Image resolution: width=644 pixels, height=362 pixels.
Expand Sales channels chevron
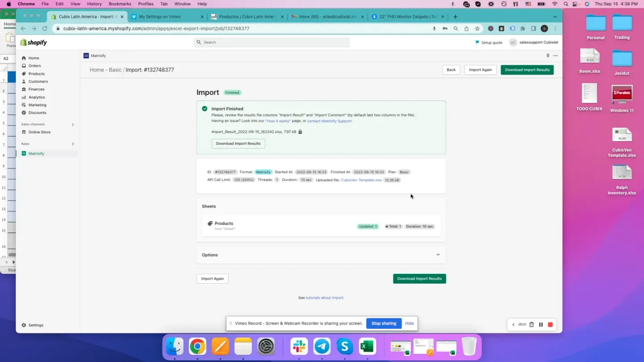(x=73, y=125)
